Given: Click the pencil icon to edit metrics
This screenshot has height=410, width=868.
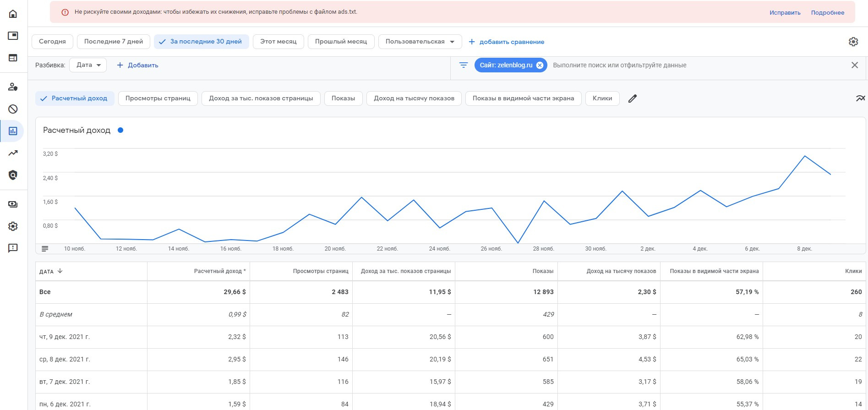Looking at the screenshot, I should coord(633,98).
